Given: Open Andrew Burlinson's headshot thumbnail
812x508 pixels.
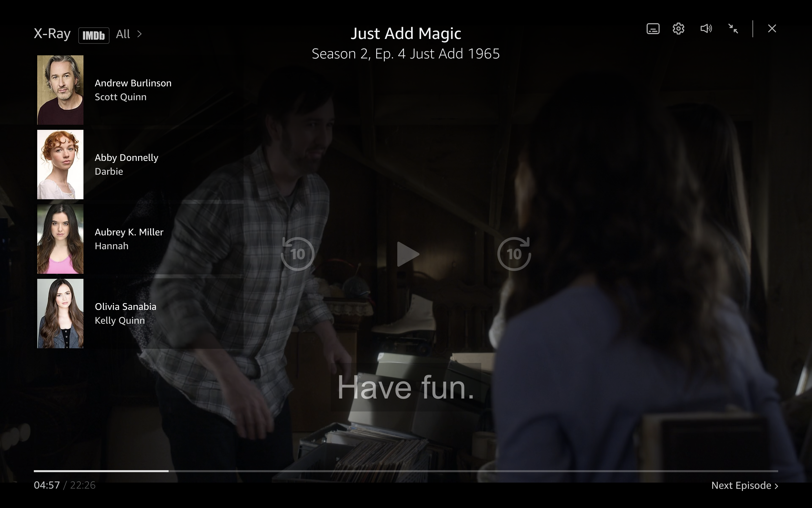Looking at the screenshot, I should [60, 90].
